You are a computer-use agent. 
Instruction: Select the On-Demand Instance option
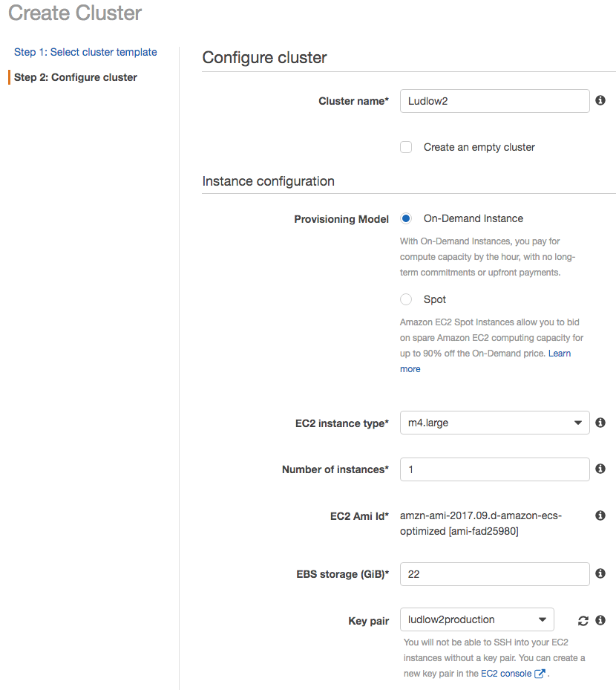point(406,218)
